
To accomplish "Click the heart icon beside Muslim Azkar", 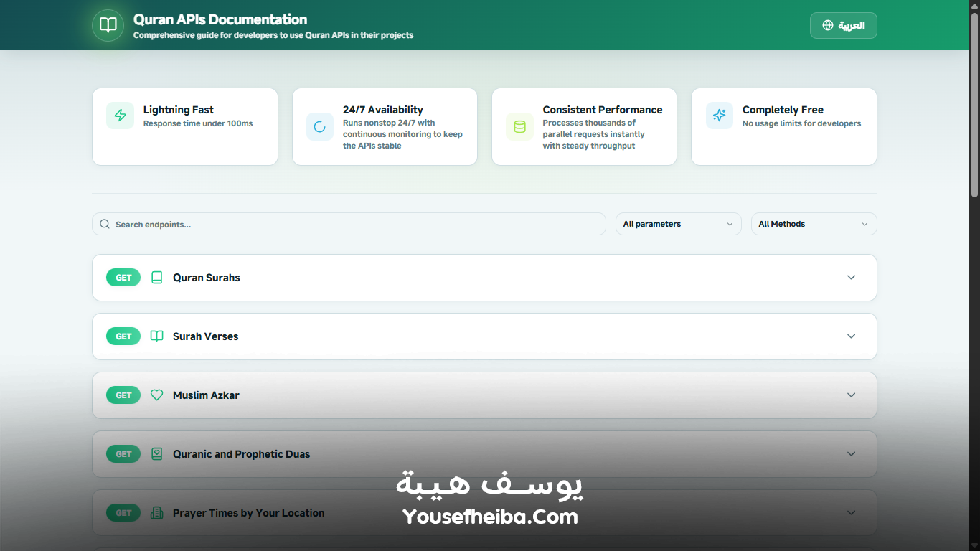I will point(156,395).
